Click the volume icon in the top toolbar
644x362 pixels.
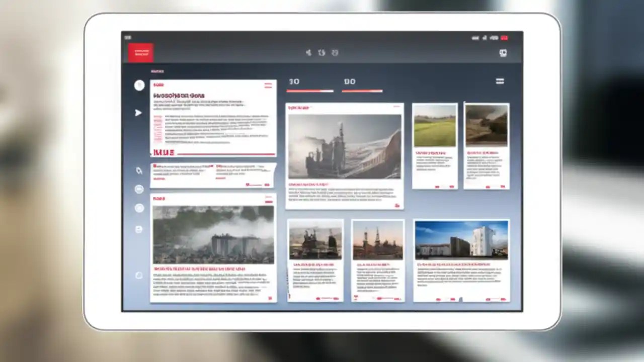point(308,52)
